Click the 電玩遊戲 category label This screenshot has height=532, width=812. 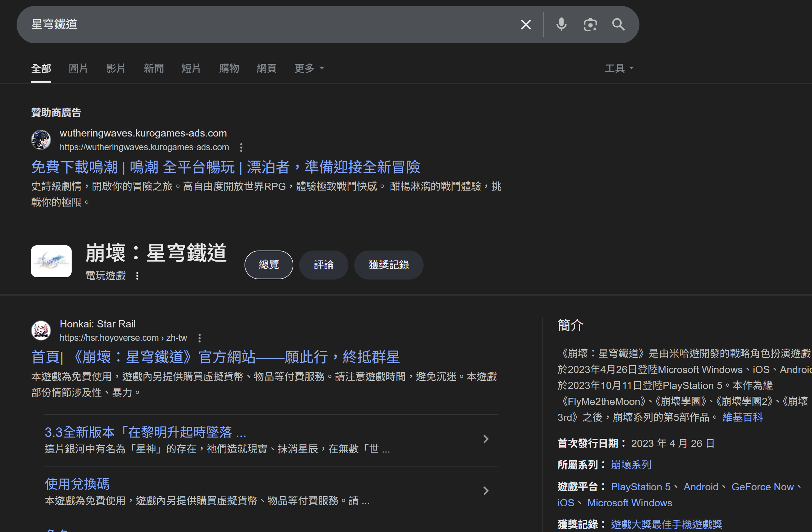click(106, 276)
